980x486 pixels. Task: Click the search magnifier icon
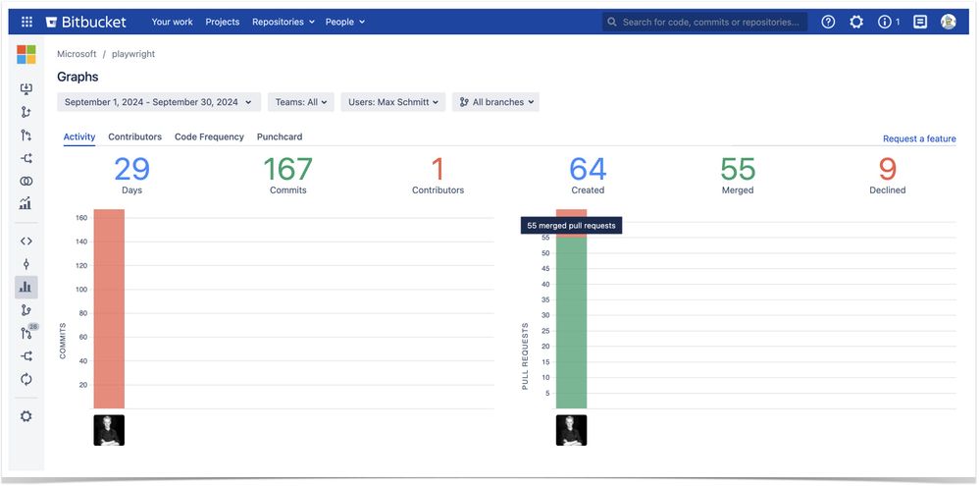[x=612, y=22]
